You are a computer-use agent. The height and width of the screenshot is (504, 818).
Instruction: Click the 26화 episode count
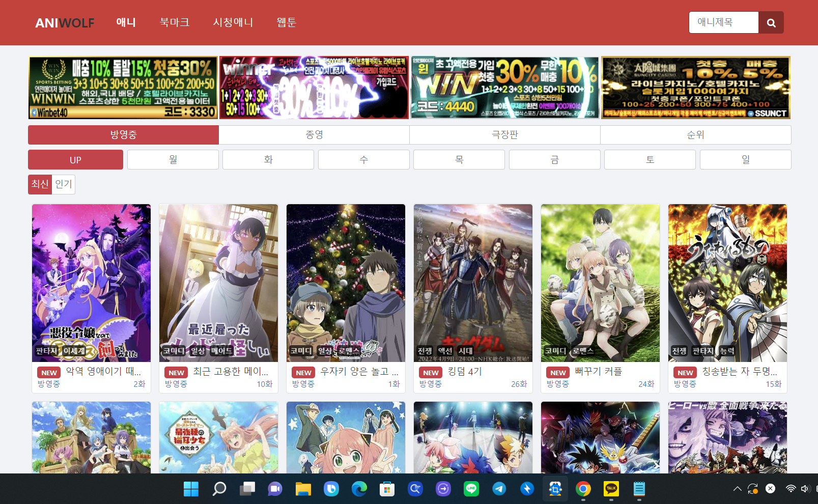point(519,384)
